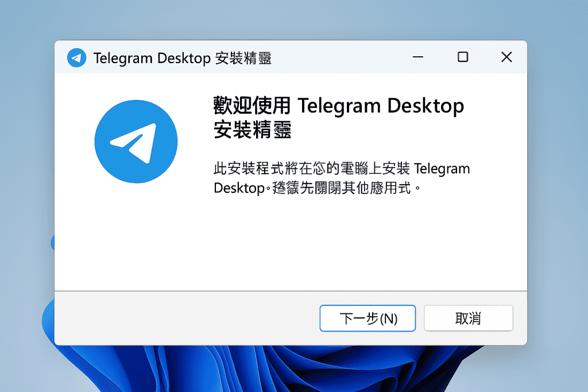Click the gray footer bar left of 下一步
This screenshot has height=392, width=588.
(x=184, y=319)
